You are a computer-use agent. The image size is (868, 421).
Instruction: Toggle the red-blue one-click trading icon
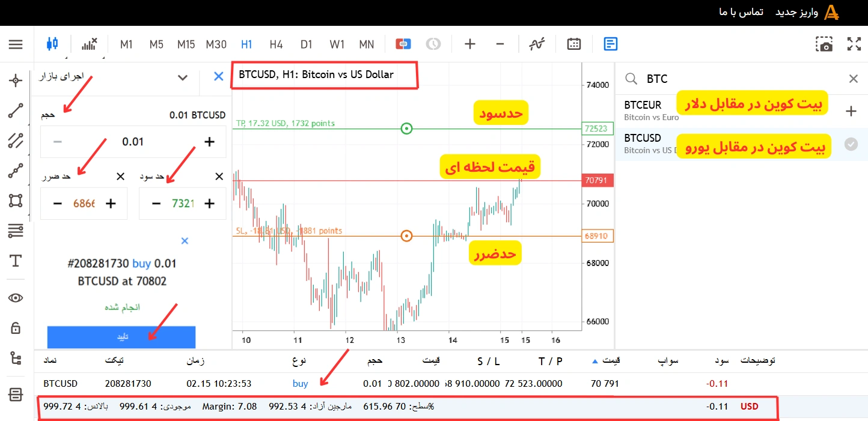[x=403, y=44]
